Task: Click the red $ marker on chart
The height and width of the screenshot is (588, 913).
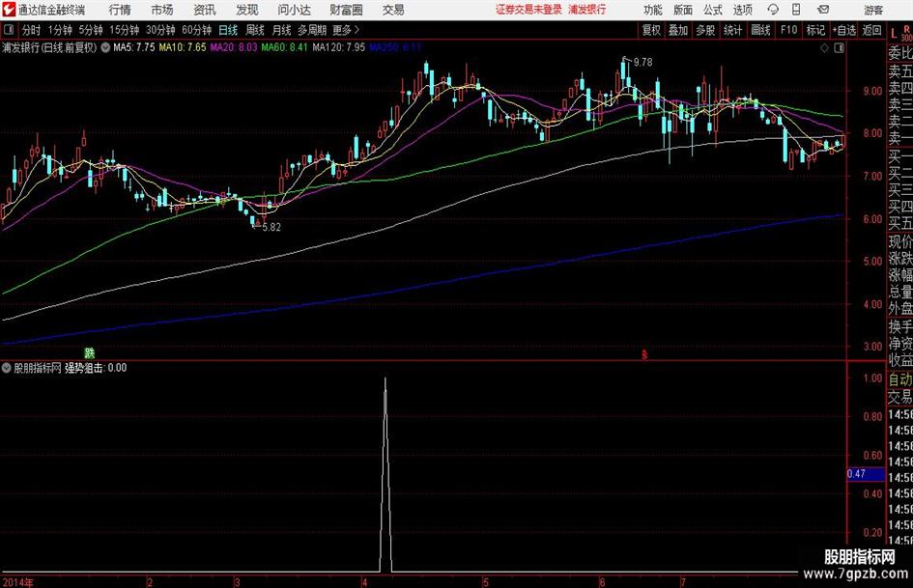Action: coord(644,354)
